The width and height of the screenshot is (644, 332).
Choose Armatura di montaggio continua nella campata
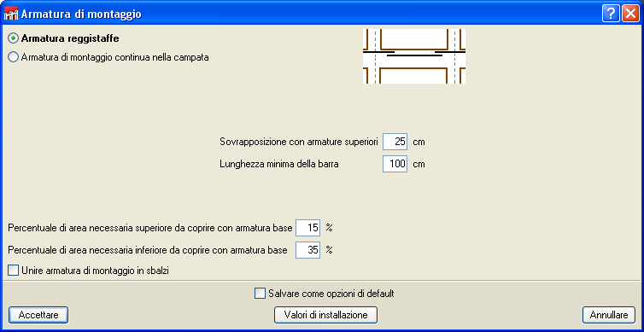point(14,57)
